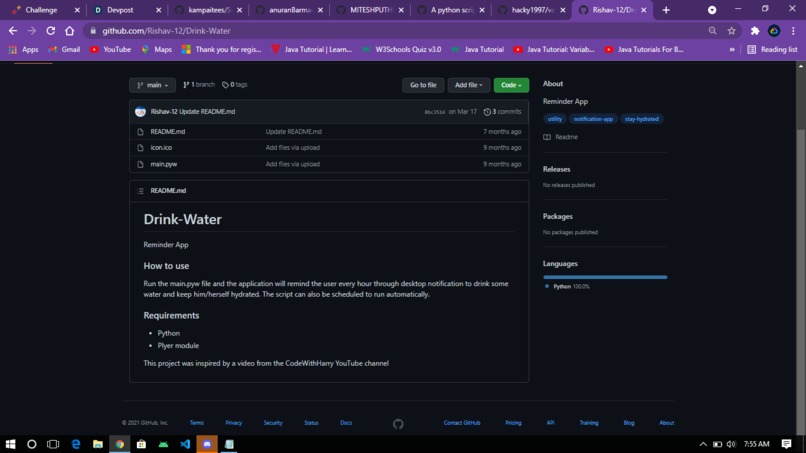Viewport: 806px width, 453px height.
Task: Open the Gmail bookmark
Action: pos(64,49)
